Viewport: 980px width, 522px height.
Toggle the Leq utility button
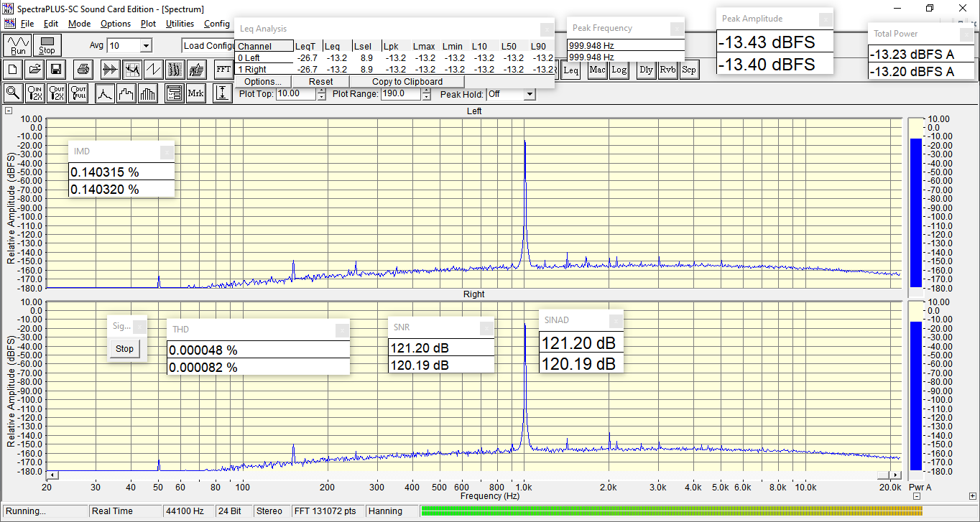pyautogui.click(x=570, y=70)
